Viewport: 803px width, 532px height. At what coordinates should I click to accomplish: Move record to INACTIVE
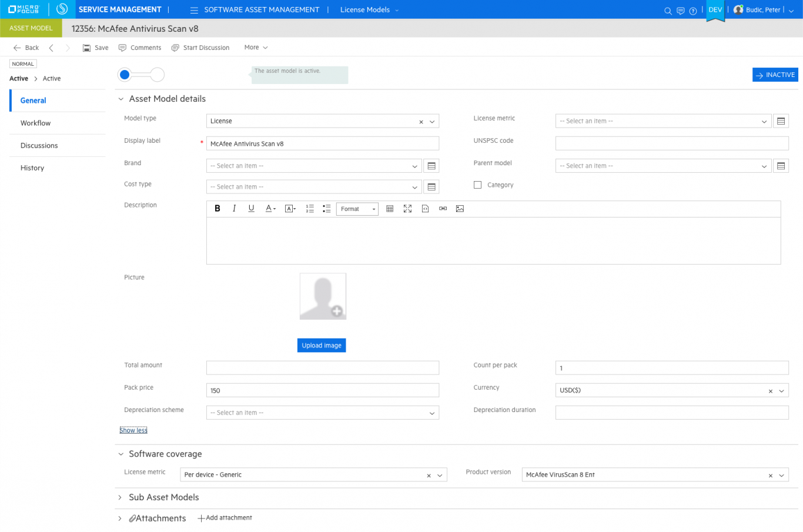pos(775,75)
